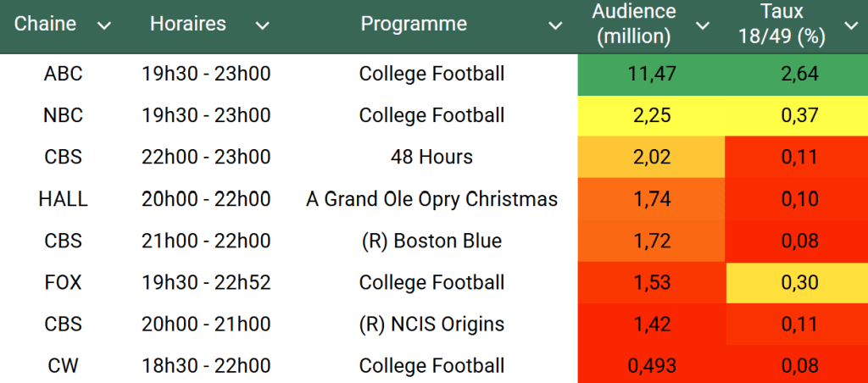Viewport: 868px width, 383px height.
Task: Click the Programme header text
Action: point(414,24)
